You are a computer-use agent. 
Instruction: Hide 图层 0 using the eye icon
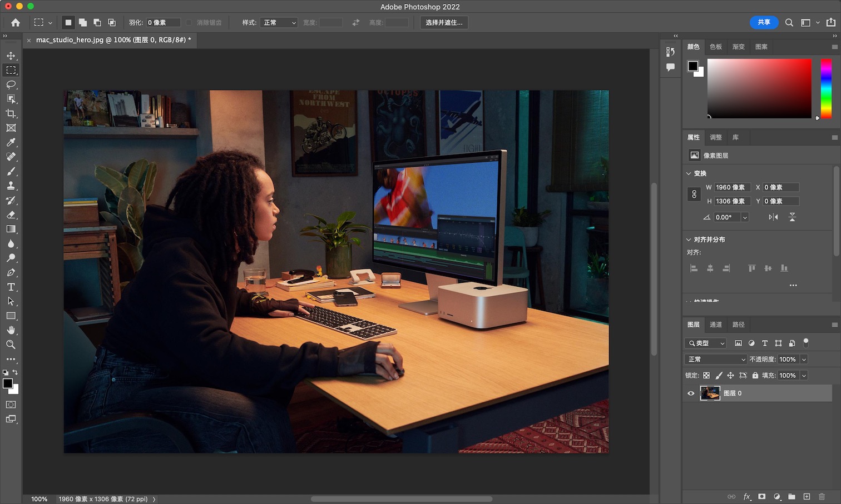[x=691, y=393]
